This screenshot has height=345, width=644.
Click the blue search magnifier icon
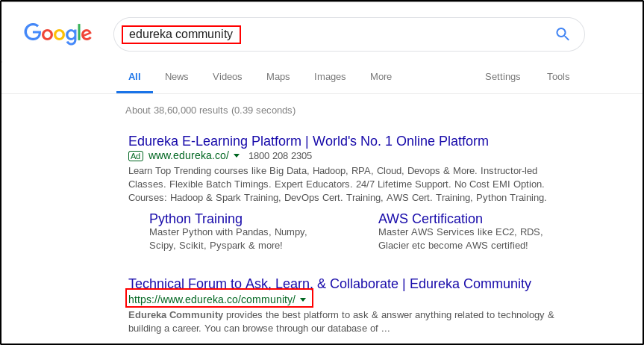[x=562, y=34]
